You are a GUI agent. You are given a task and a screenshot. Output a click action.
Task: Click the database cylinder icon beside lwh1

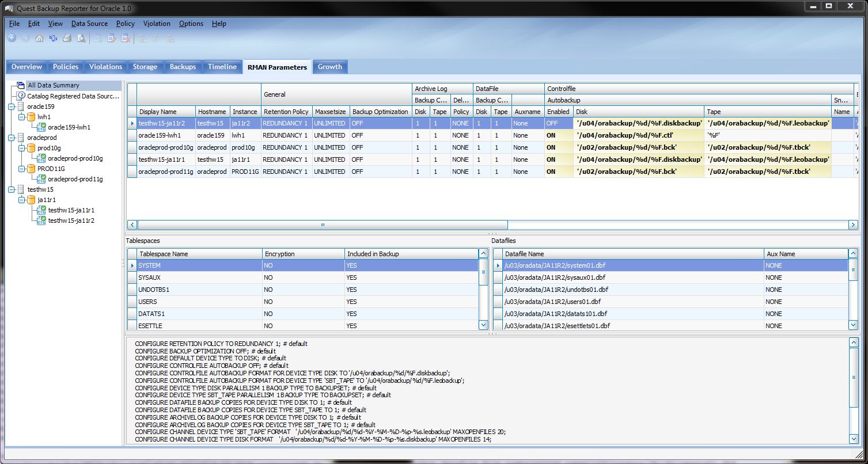(x=32, y=117)
